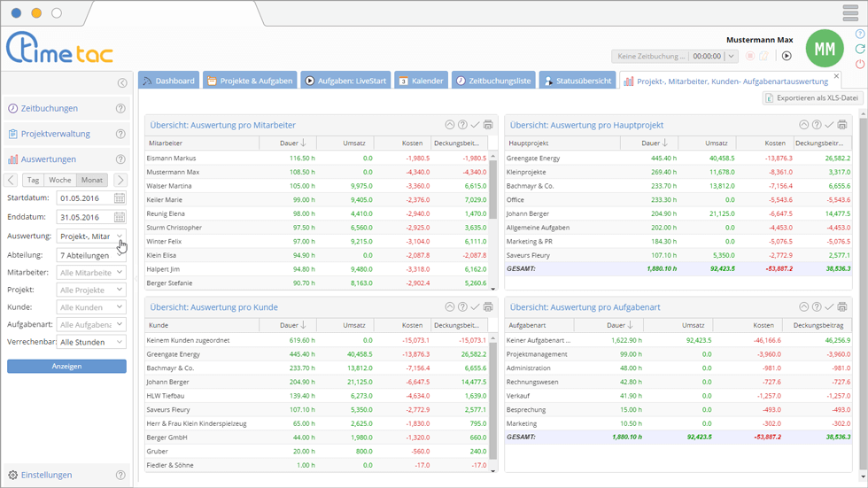This screenshot has width=868, height=488.
Task: Click the Anzeigen button
Action: [x=66, y=366]
